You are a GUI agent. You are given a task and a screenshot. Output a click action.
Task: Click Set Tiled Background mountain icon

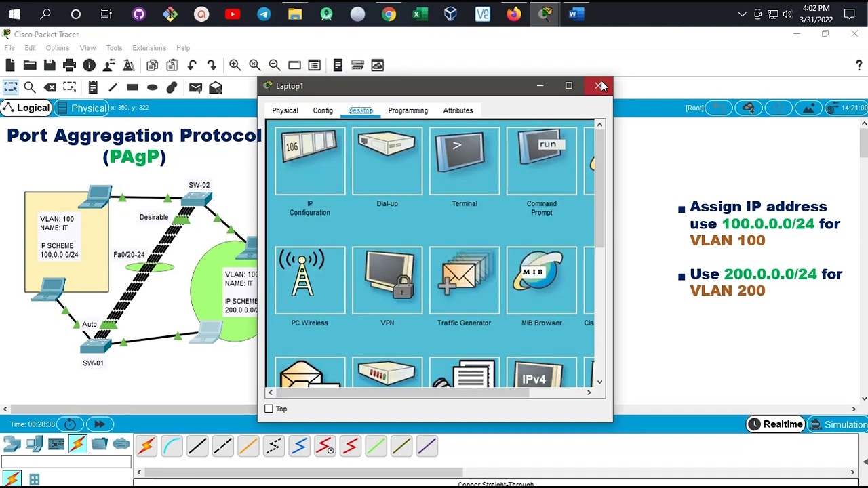808,108
